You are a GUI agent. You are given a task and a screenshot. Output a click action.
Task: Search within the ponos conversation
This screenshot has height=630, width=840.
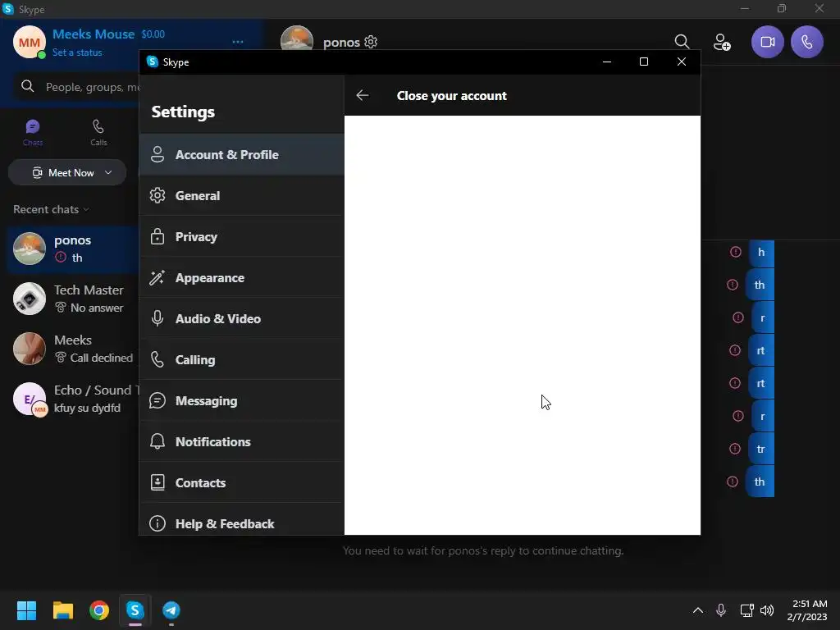pos(682,42)
